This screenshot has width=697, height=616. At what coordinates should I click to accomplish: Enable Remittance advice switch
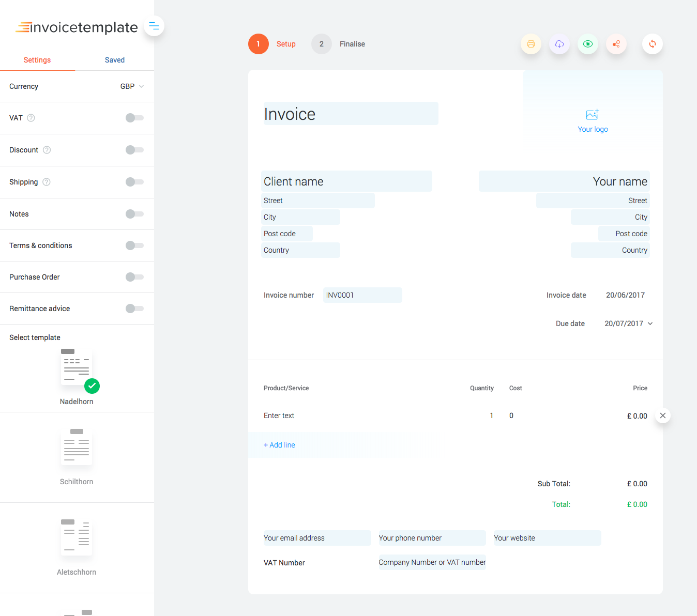(x=134, y=309)
